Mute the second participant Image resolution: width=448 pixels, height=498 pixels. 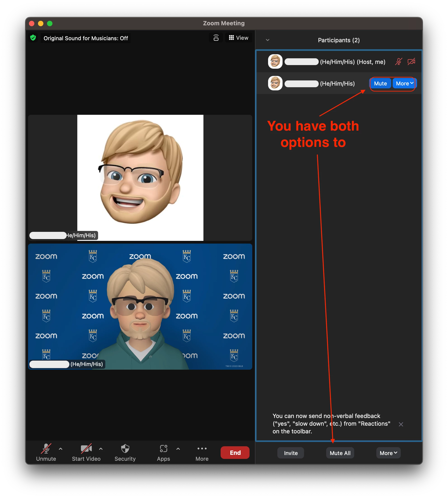(380, 83)
